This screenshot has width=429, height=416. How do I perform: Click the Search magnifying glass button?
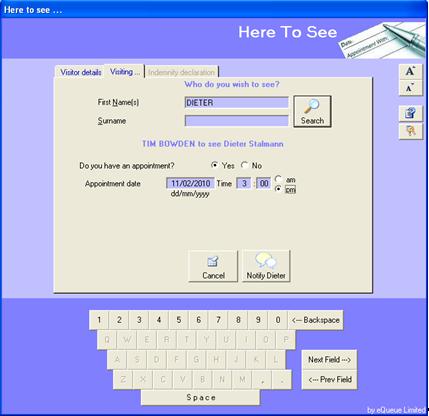coord(312,112)
